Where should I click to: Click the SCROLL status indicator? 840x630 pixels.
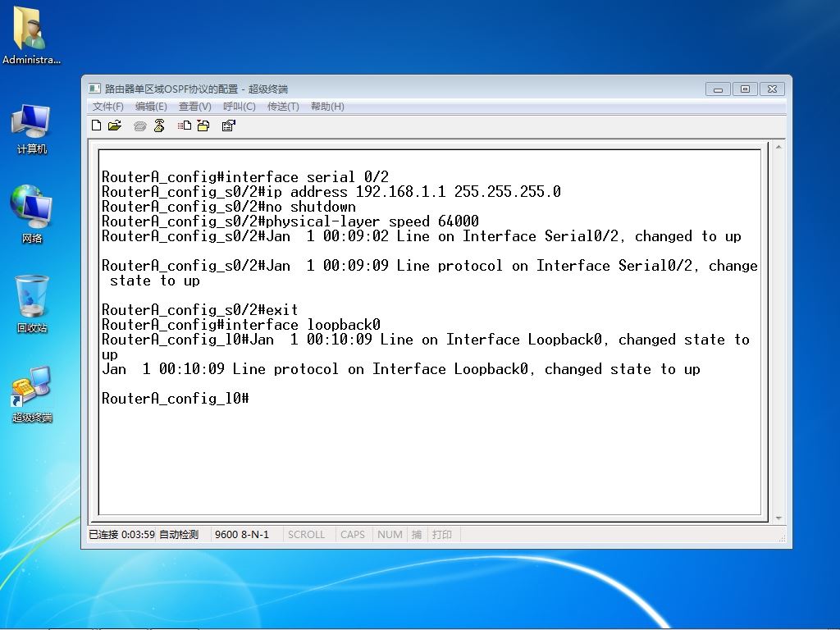point(307,534)
